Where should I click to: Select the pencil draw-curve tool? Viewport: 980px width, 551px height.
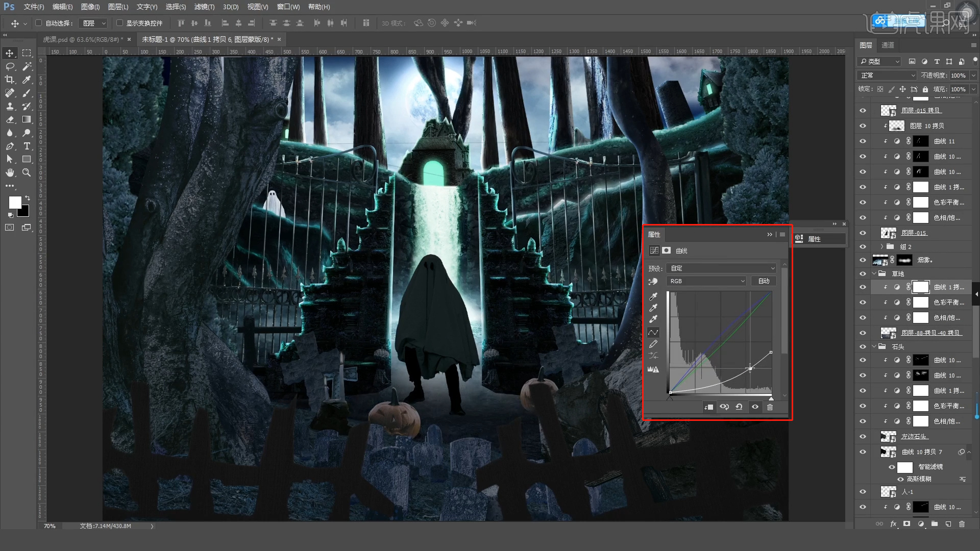click(653, 344)
